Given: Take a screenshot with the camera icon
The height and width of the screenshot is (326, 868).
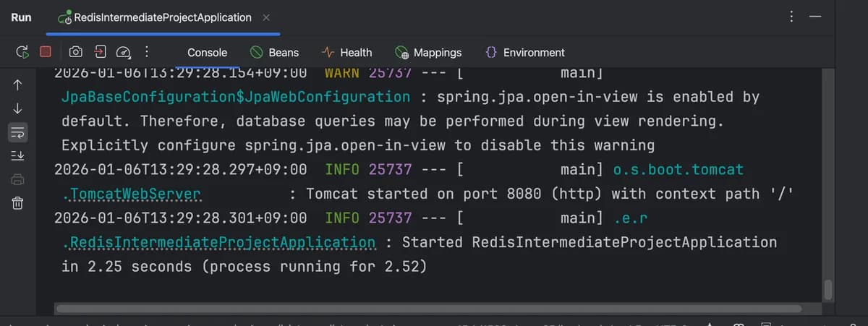Looking at the screenshot, I should click(x=76, y=51).
